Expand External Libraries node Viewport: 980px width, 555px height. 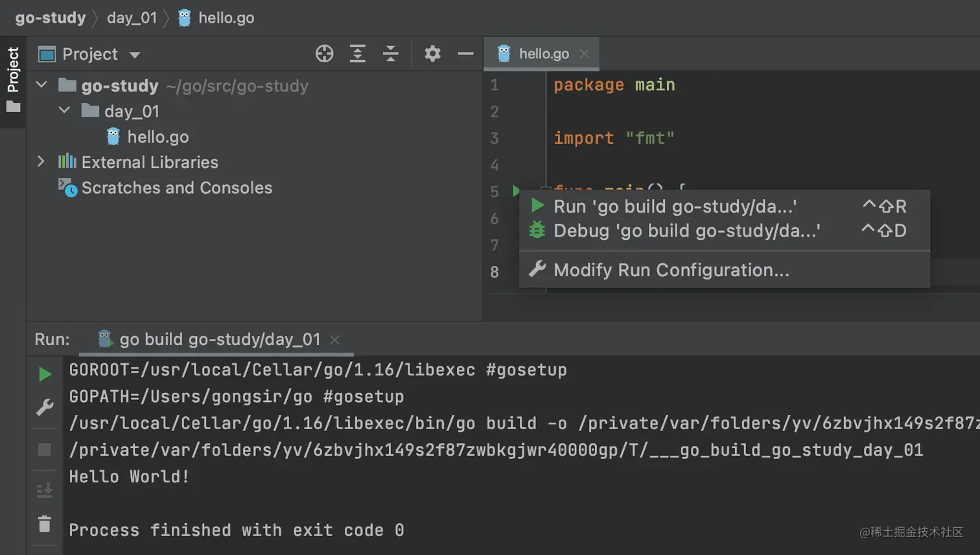(x=41, y=161)
